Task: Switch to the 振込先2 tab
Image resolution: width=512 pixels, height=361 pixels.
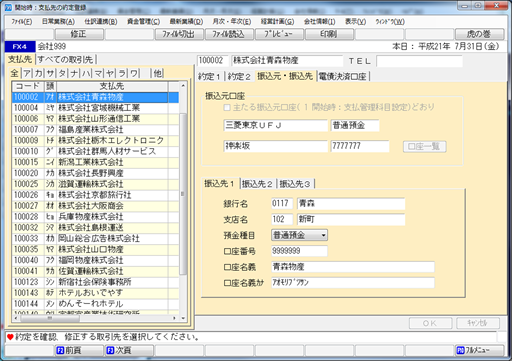Action: pos(257,184)
